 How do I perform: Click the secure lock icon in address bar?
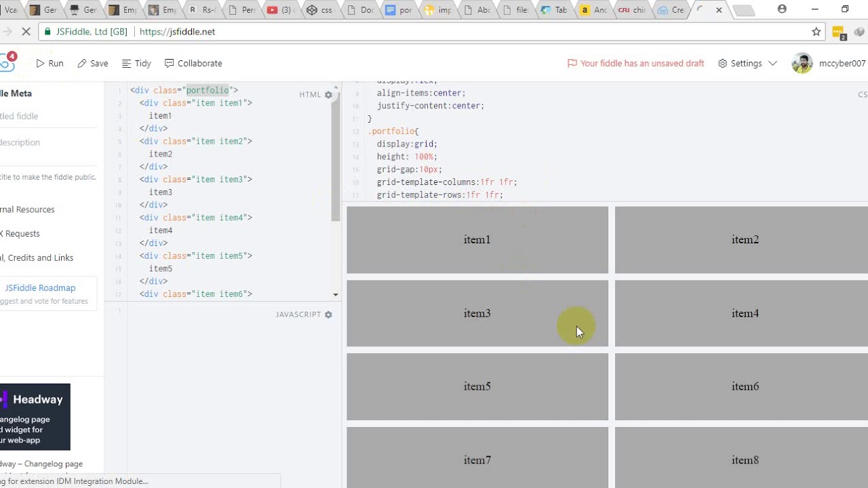(x=47, y=32)
